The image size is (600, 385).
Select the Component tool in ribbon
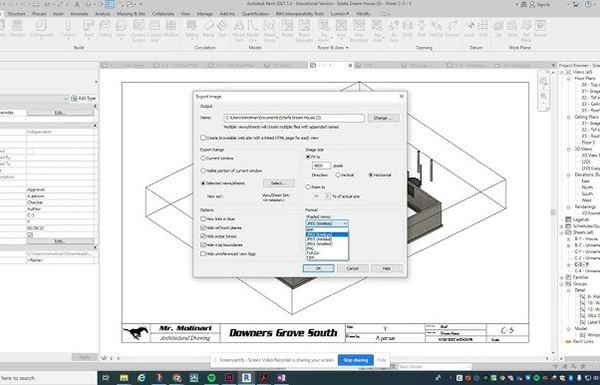point(41,29)
